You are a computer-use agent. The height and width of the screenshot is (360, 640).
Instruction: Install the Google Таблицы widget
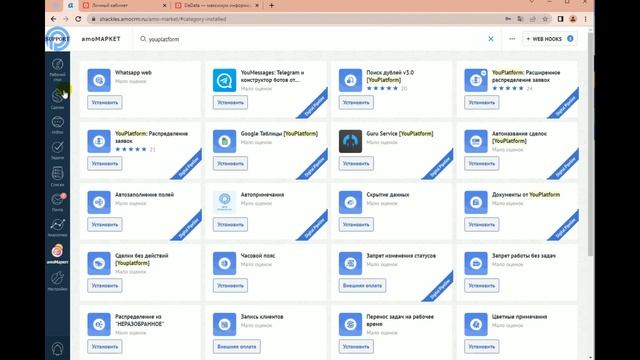point(230,163)
